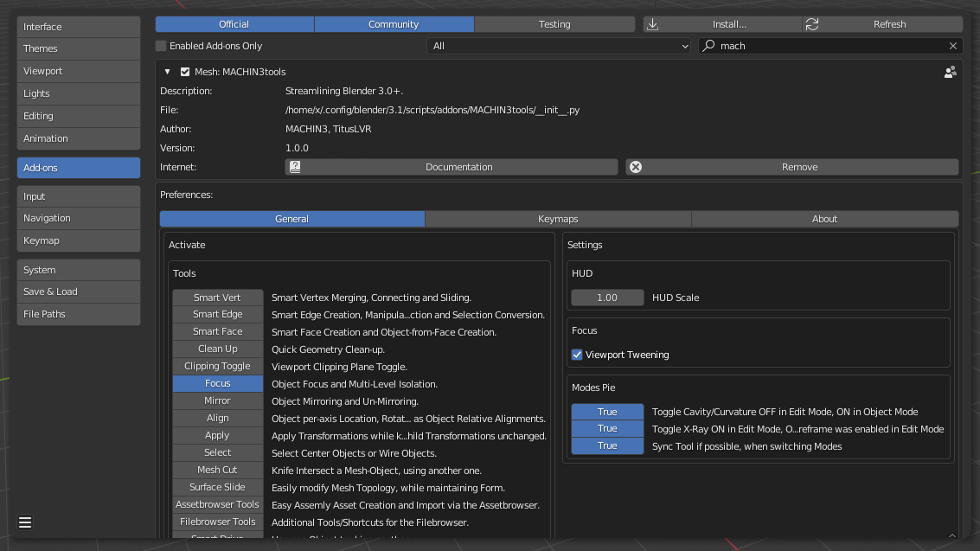Click the version number '1.0.0'
Image resolution: width=980 pixels, height=551 pixels.
[x=297, y=148]
